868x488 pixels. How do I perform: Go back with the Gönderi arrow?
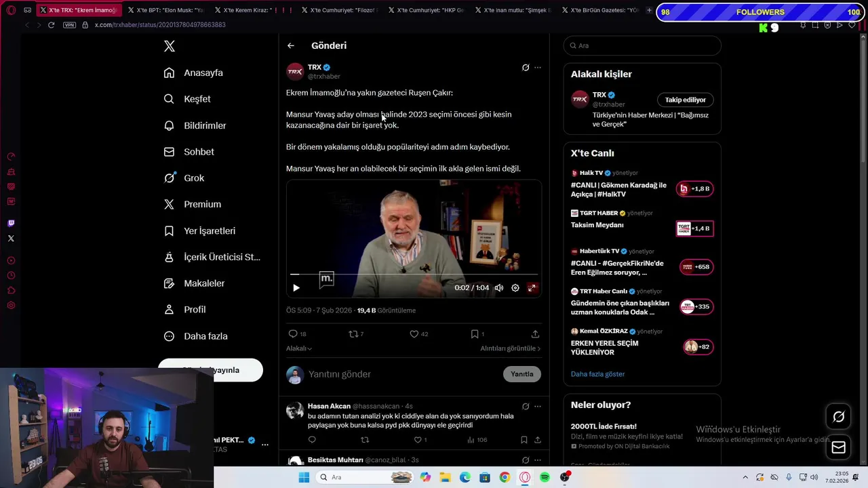[x=291, y=45]
